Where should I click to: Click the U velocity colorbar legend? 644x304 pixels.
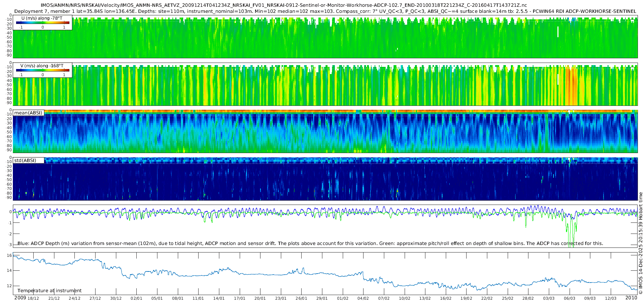pyautogui.click(x=43, y=23)
